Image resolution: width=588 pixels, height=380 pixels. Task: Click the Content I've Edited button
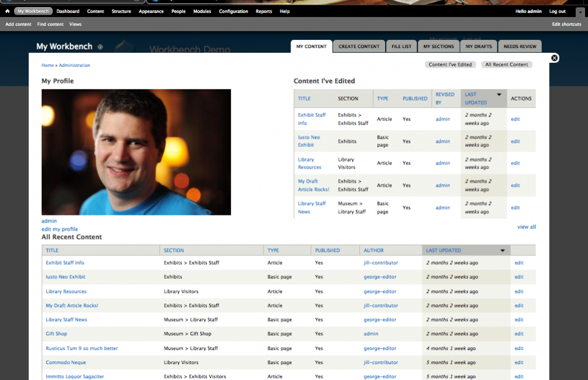click(x=450, y=65)
